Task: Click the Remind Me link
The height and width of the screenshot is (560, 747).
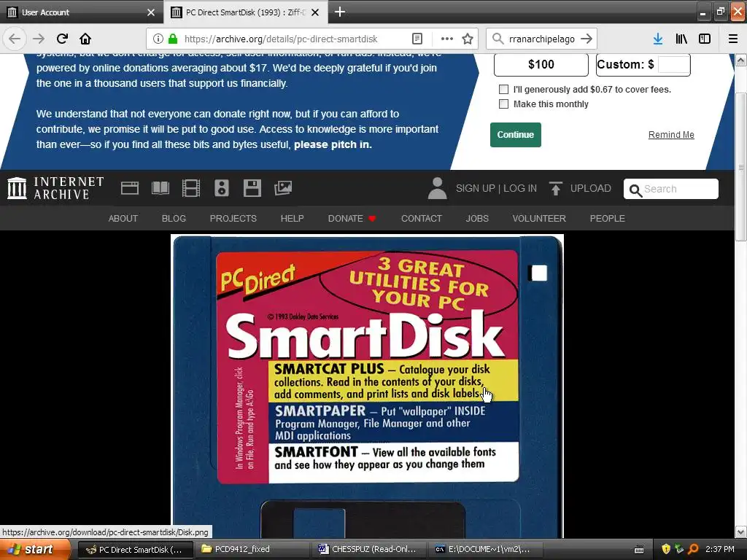Action: coord(671,135)
